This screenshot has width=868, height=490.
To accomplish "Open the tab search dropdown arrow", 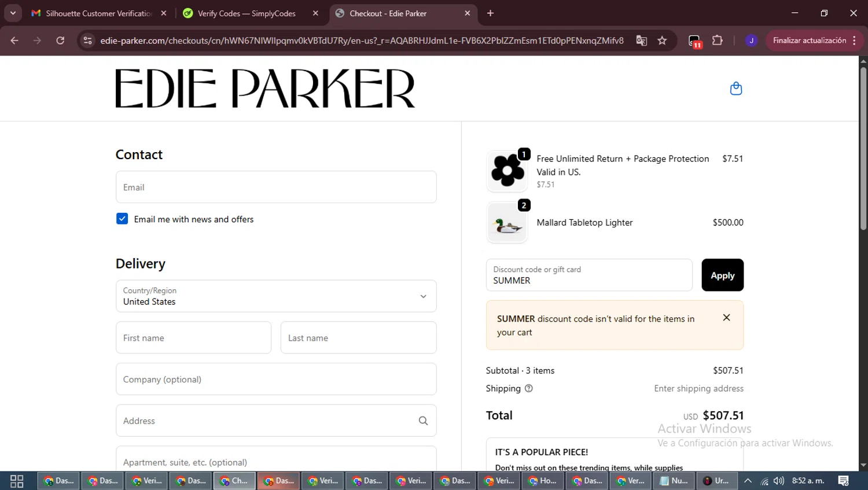I will (x=13, y=13).
